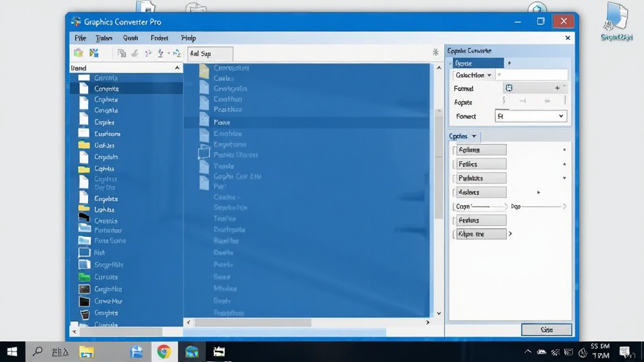
Task: Click the multicolored blue-green toolbar icon
Action: click(x=94, y=53)
